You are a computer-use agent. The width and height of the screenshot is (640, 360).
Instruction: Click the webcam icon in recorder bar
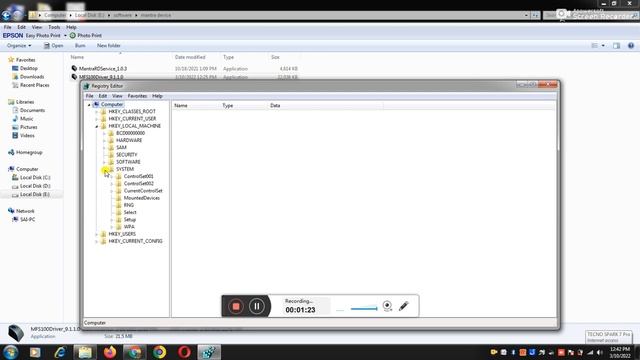point(387,306)
